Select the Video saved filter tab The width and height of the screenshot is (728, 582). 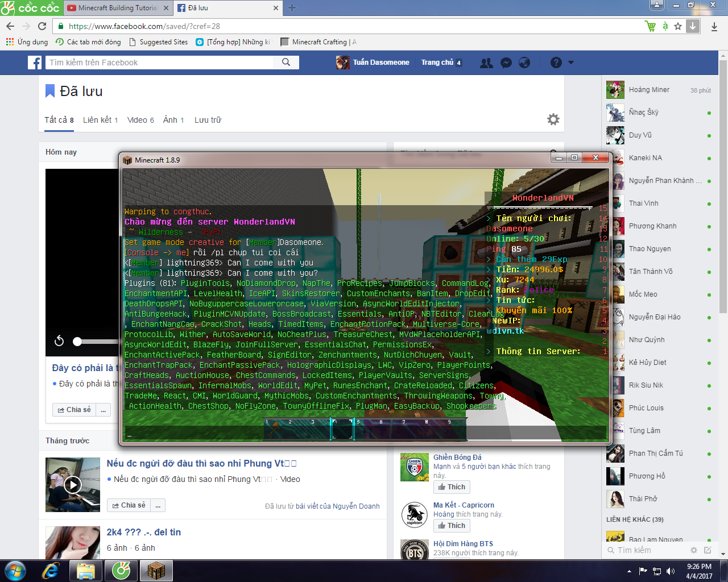[x=140, y=120]
